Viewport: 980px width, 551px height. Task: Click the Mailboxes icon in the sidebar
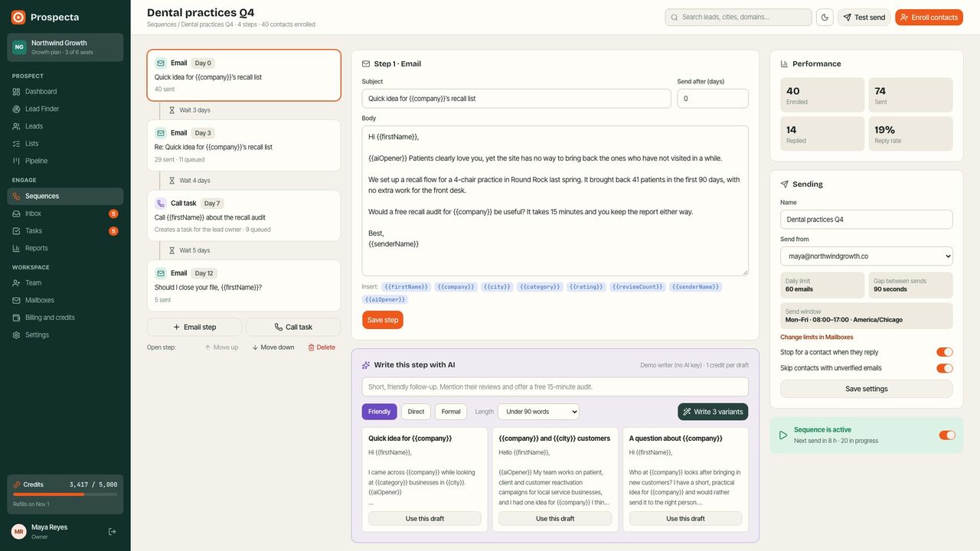pos(17,301)
